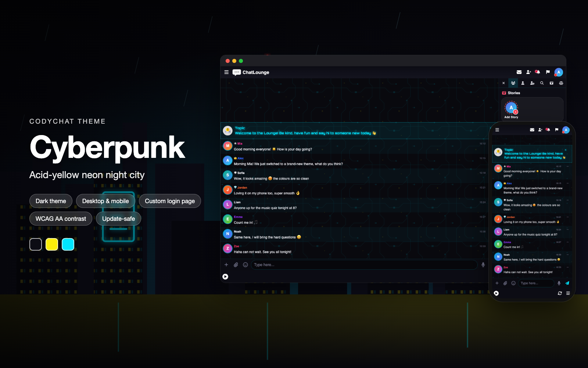Image resolution: width=588 pixels, height=368 pixels.
Task: Select the acid-yellow color swatch
Action: point(52,244)
